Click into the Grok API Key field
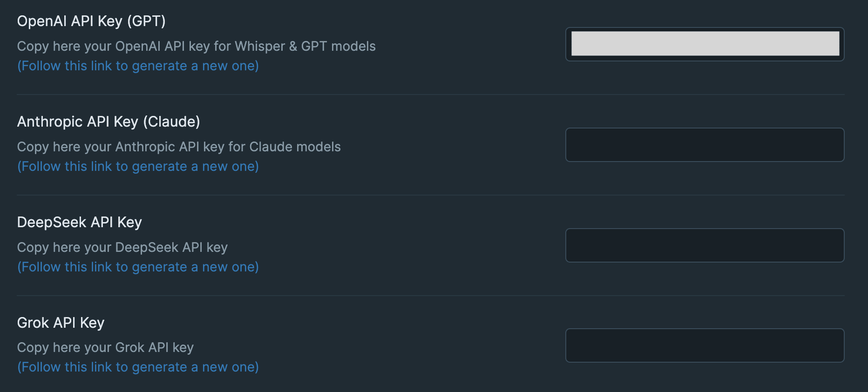868x392 pixels. click(x=705, y=345)
